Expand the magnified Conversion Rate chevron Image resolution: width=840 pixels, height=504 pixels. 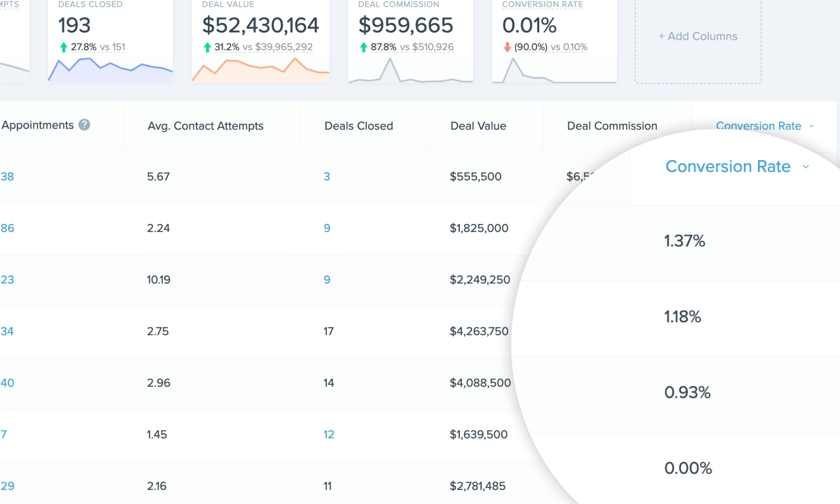pos(806,166)
